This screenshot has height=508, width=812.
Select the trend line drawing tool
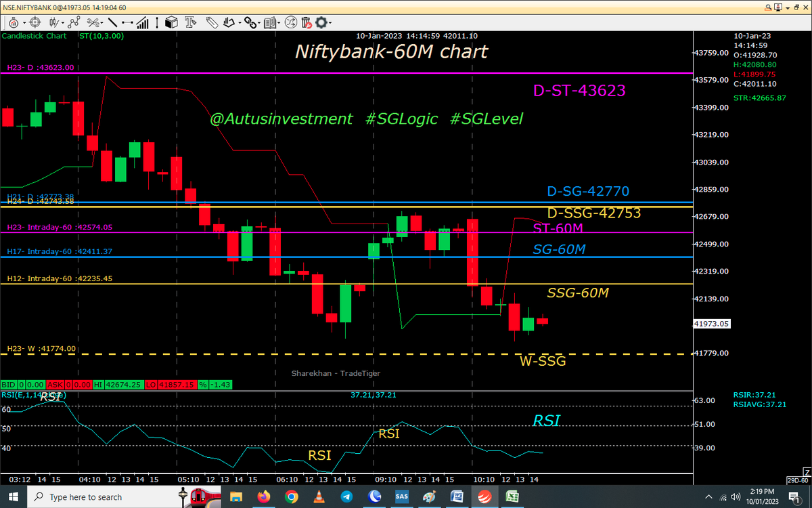[112, 22]
